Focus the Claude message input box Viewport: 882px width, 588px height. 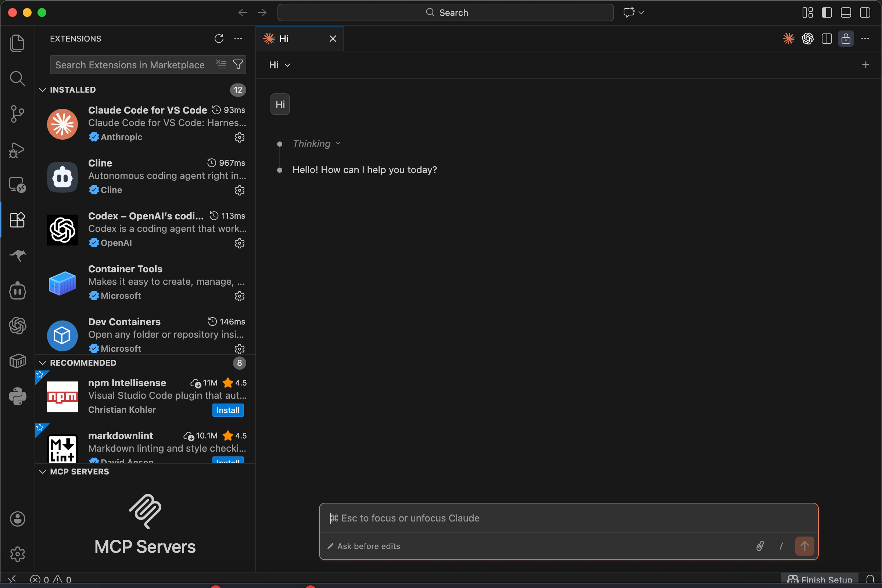pos(569,518)
